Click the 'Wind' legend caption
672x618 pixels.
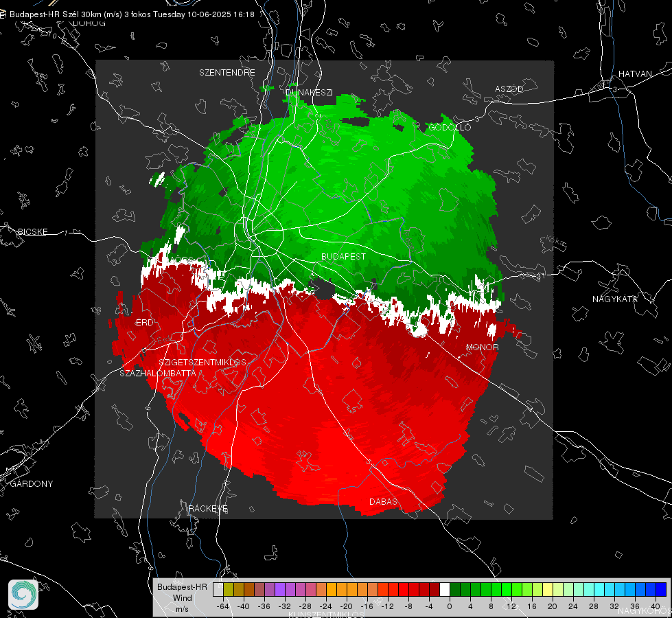(182, 598)
